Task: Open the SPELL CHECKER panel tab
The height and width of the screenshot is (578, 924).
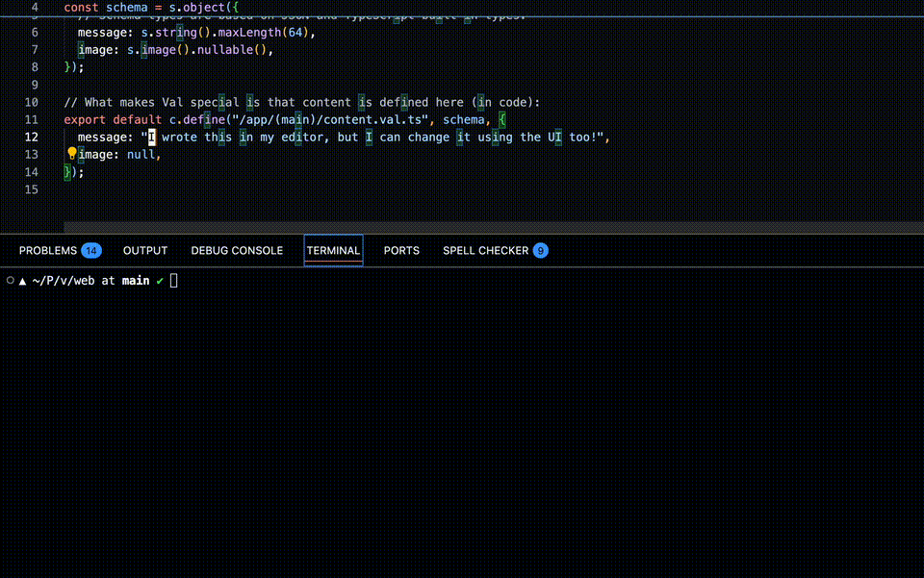Action: click(x=486, y=250)
